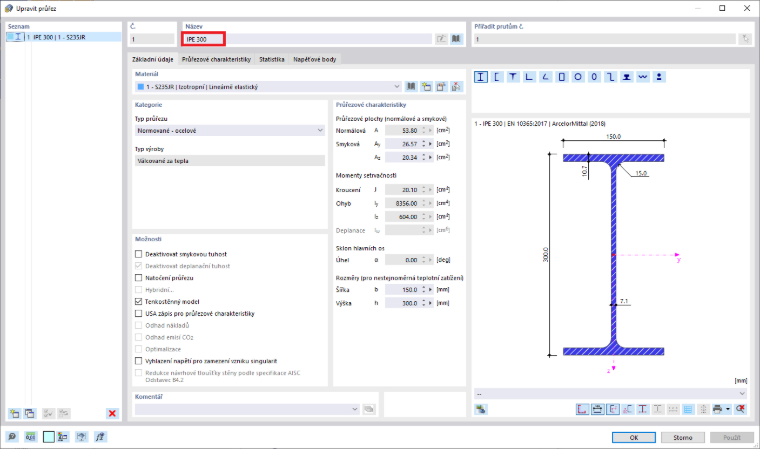The image size is (760, 449).
Task: Click the Výška h value field
Action: click(402, 303)
